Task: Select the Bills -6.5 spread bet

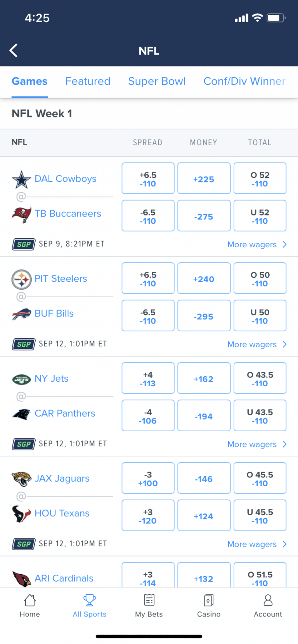Action: 148,315
